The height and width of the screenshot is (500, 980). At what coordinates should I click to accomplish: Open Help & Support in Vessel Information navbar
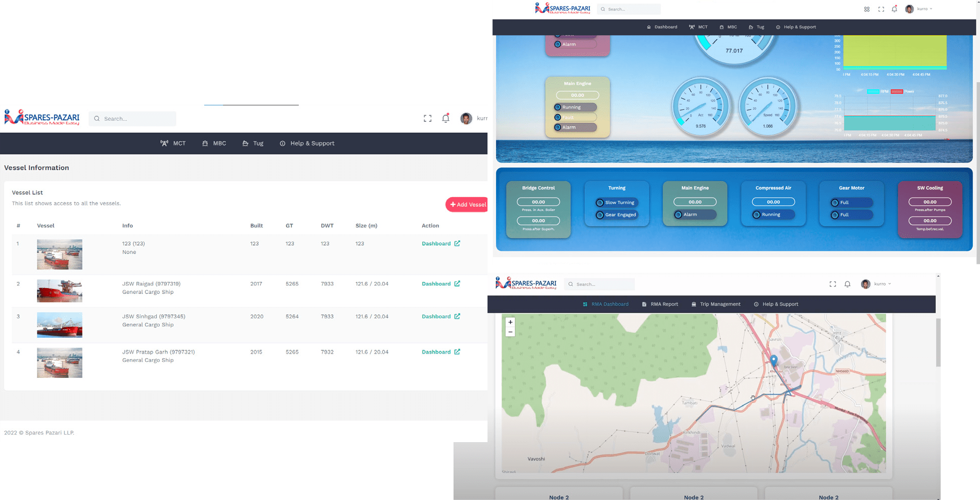point(307,143)
